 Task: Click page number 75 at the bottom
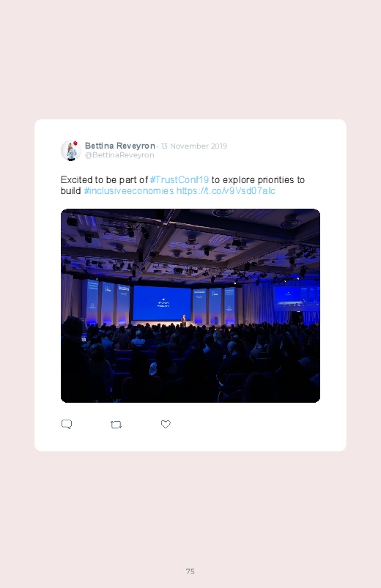click(x=190, y=571)
